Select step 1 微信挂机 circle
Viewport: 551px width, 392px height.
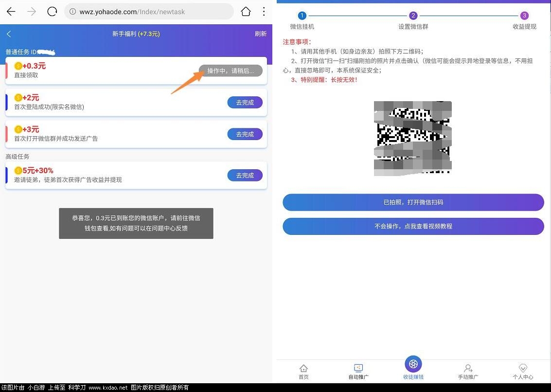pos(302,16)
